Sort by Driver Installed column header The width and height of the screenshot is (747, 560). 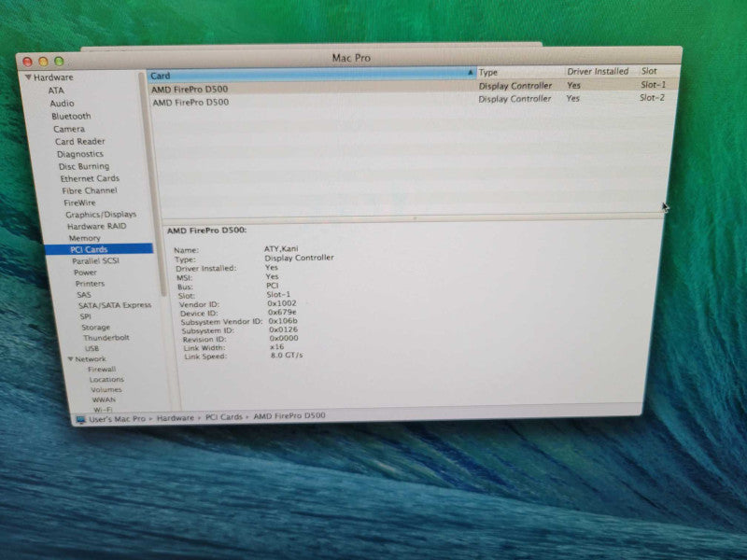click(601, 71)
